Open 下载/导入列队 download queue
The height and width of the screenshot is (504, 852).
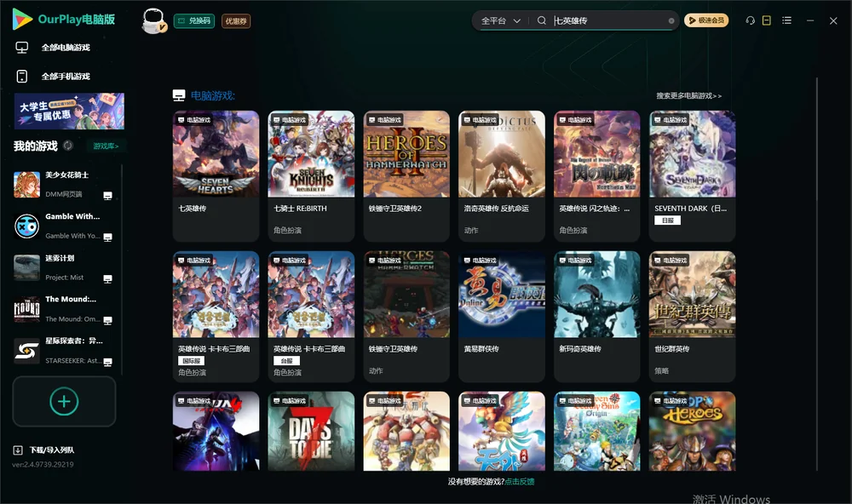[x=52, y=450]
